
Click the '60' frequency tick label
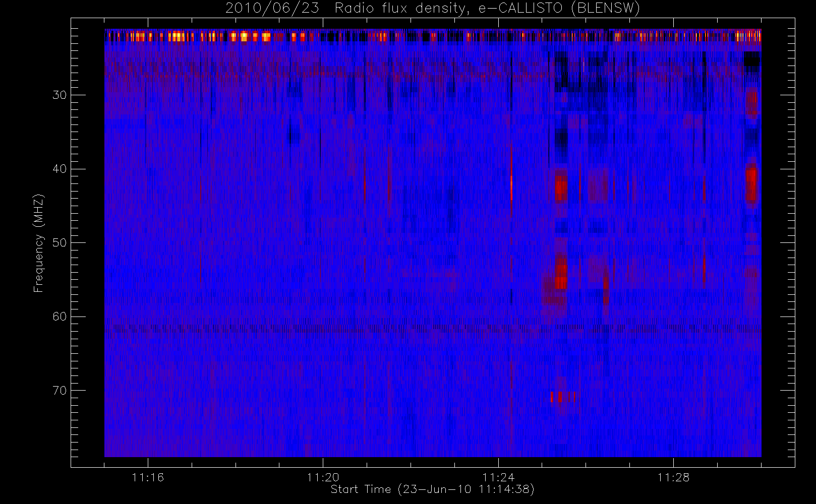coord(60,317)
